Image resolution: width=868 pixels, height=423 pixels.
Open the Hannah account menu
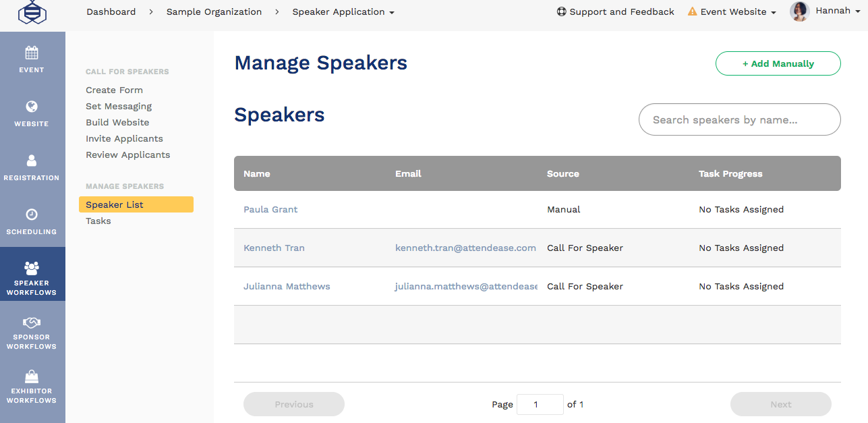tap(832, 11)
